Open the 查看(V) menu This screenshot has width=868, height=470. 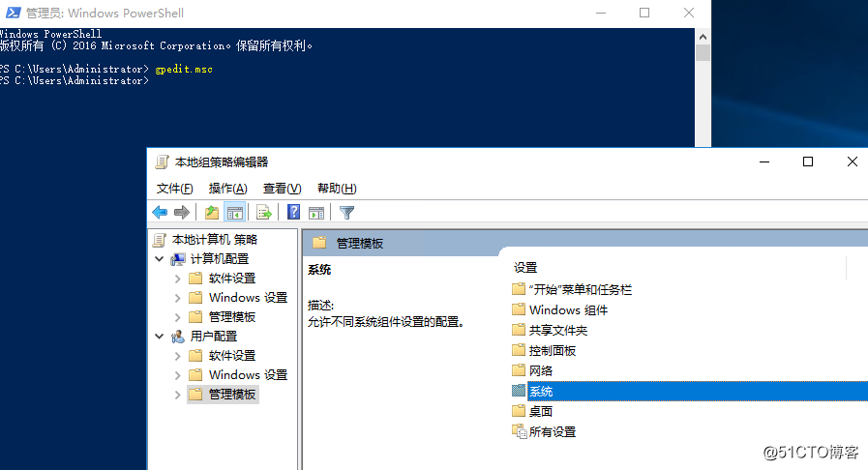[x=282, y=189]
